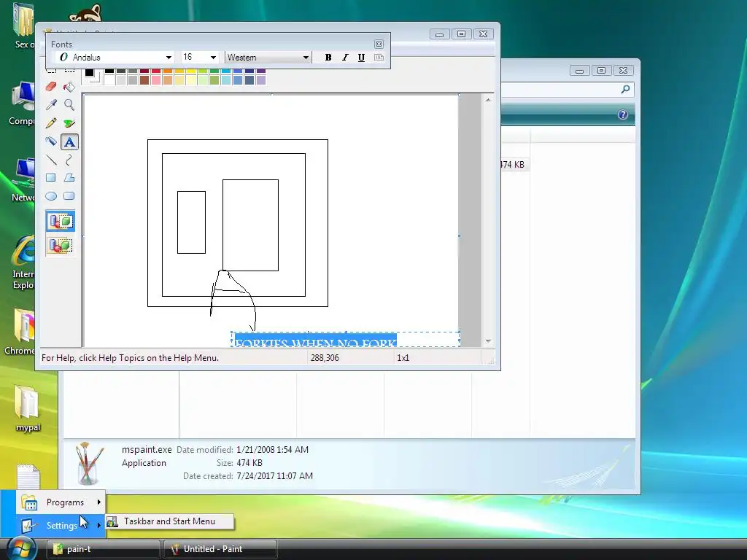
Task: Select the Rounded Rectangle tool
Action: click(x=69, y=196)
